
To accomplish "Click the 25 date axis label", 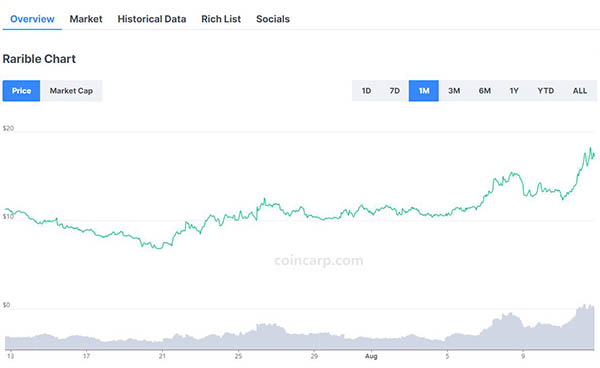I will click(238, 356).
